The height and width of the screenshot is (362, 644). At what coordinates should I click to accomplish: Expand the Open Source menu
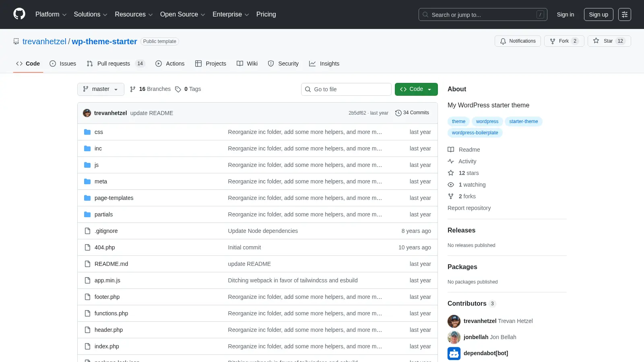pyautogui.click(x=183, y=14)
